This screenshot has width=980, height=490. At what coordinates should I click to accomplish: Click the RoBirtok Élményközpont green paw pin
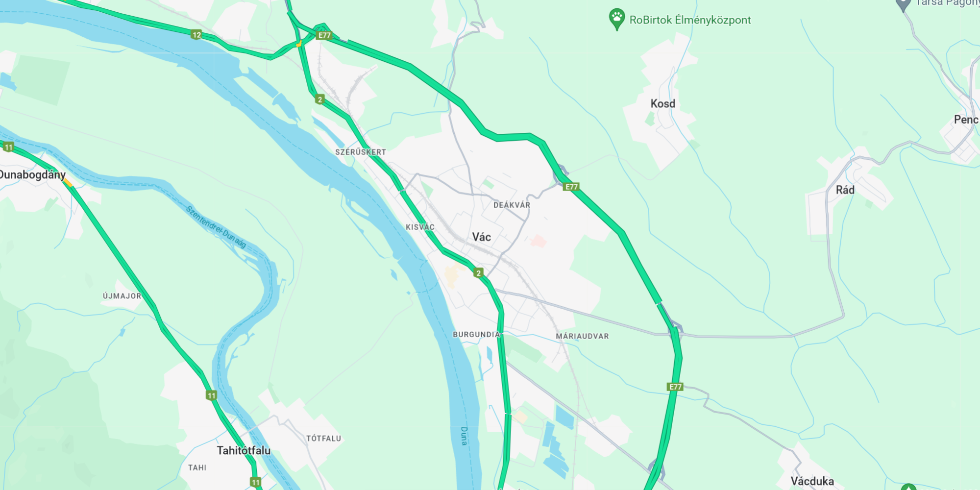616,19
